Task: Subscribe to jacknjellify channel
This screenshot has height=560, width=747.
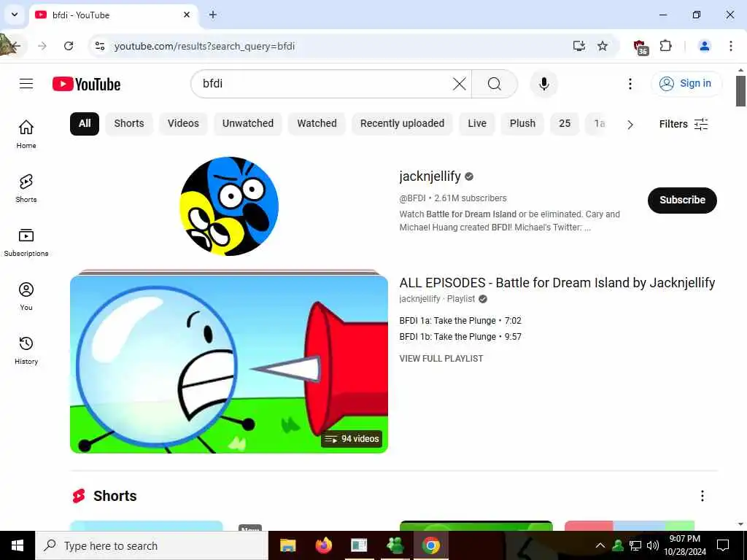Action: click(682, 201)
